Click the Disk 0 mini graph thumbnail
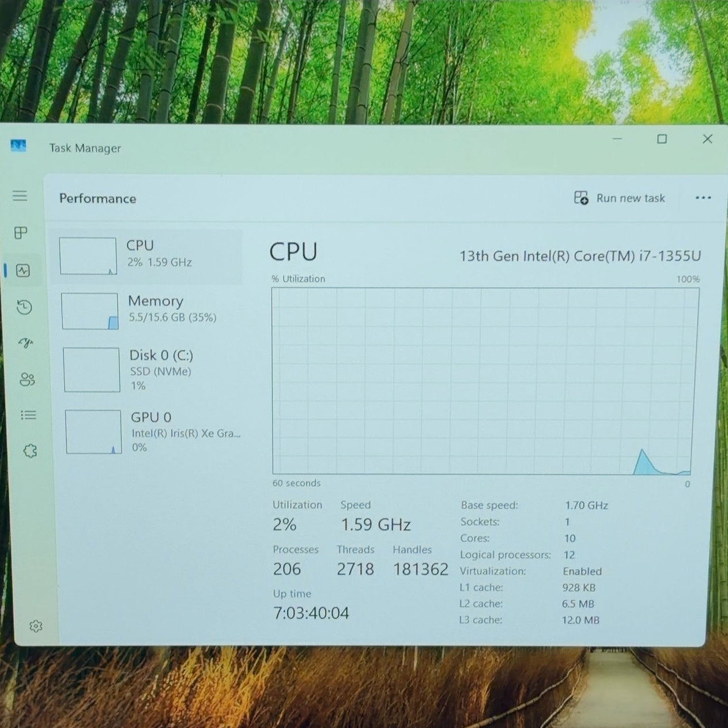 (92, 370)
